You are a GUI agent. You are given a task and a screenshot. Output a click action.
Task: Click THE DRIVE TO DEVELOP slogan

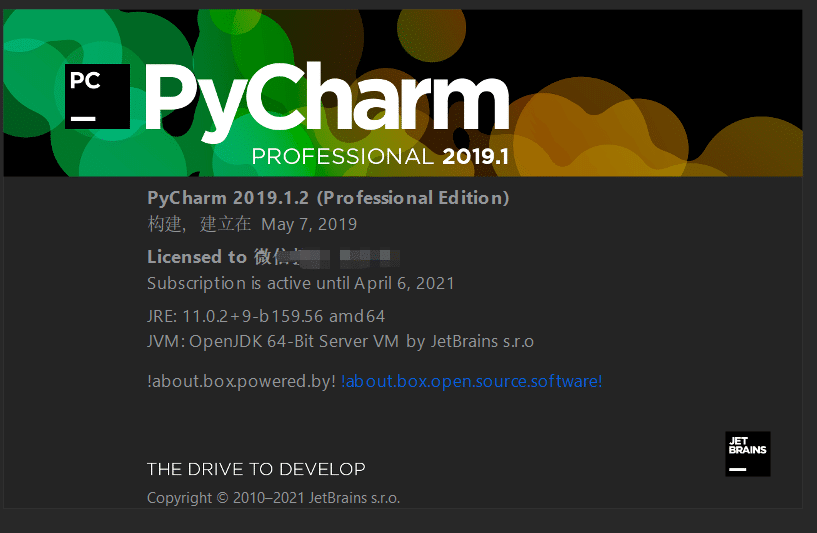(x=256, y=469)
